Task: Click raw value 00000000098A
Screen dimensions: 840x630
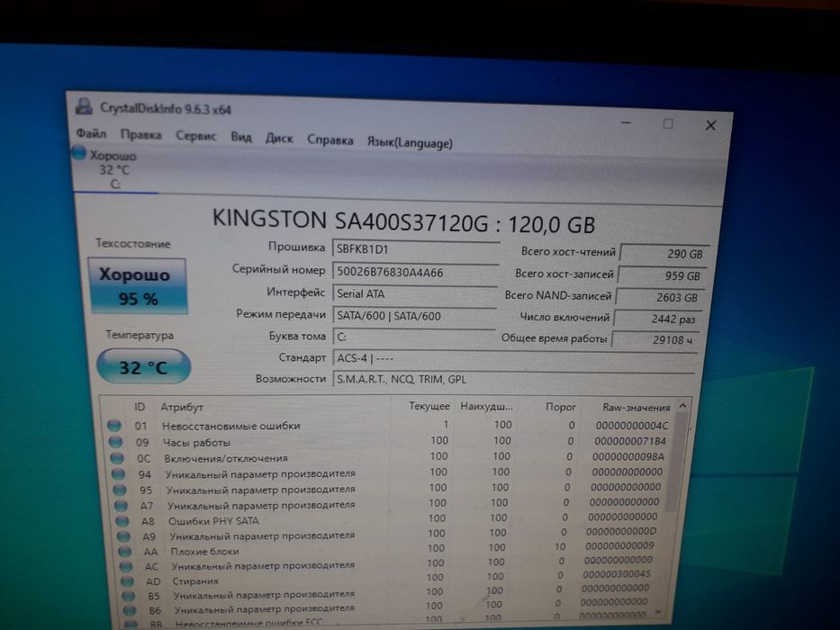Action: pyautogui.click(x=628, y=457)
